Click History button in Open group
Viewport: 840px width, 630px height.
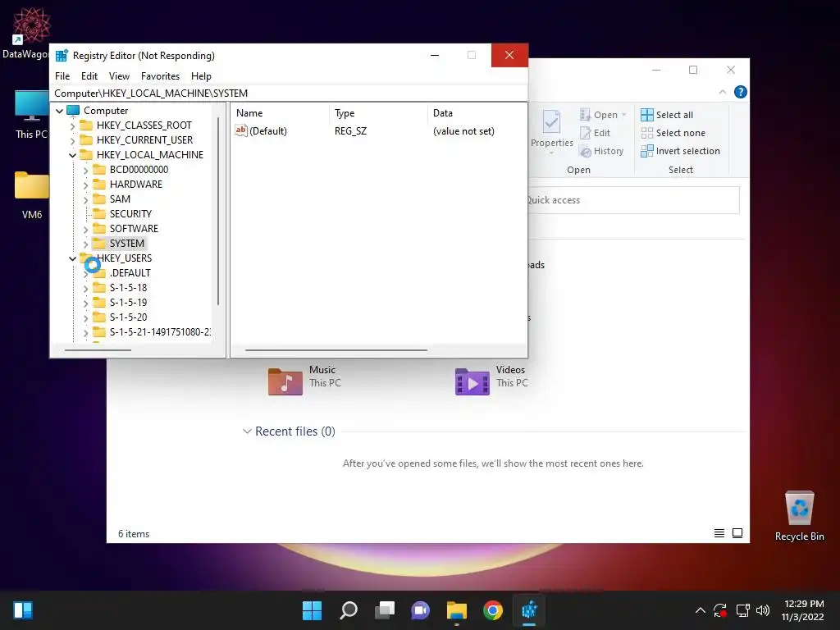(x=601, y=151)
